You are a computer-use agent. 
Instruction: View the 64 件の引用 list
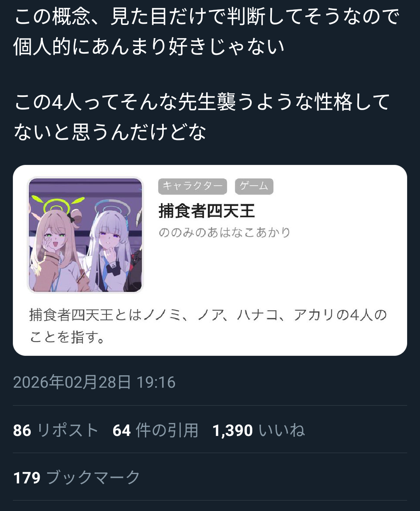tap(156, 430)
